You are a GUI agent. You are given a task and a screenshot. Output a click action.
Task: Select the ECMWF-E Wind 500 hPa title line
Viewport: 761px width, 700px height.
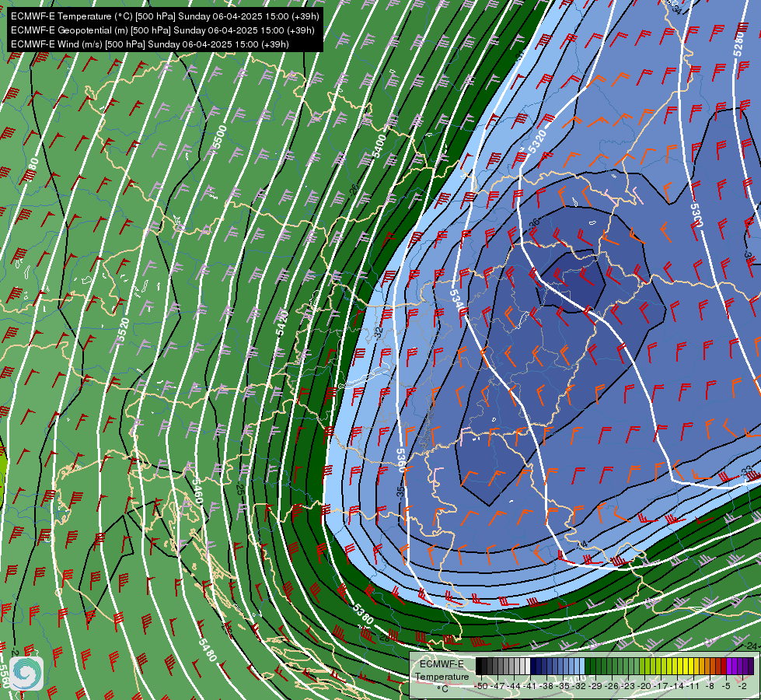pos(149,44)
